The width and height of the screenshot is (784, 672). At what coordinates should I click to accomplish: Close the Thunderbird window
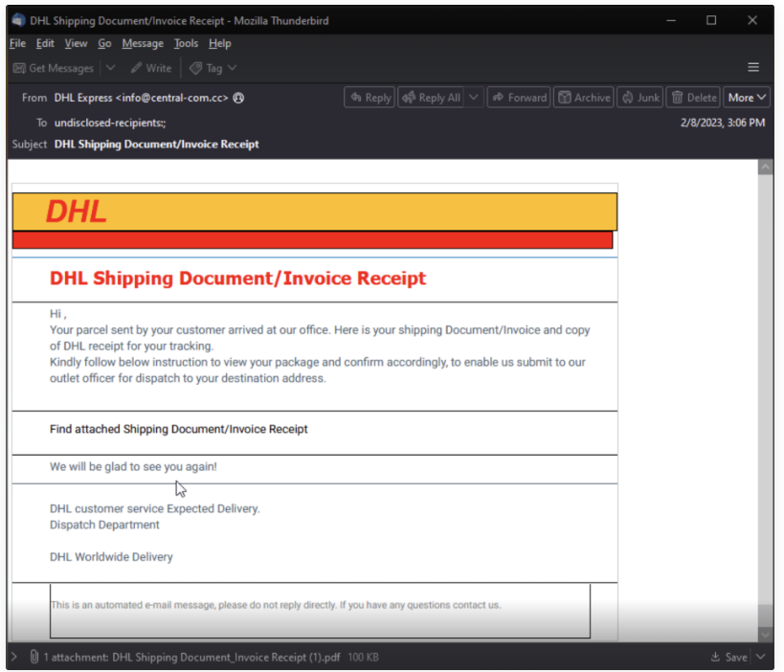(x=752, y=20)
